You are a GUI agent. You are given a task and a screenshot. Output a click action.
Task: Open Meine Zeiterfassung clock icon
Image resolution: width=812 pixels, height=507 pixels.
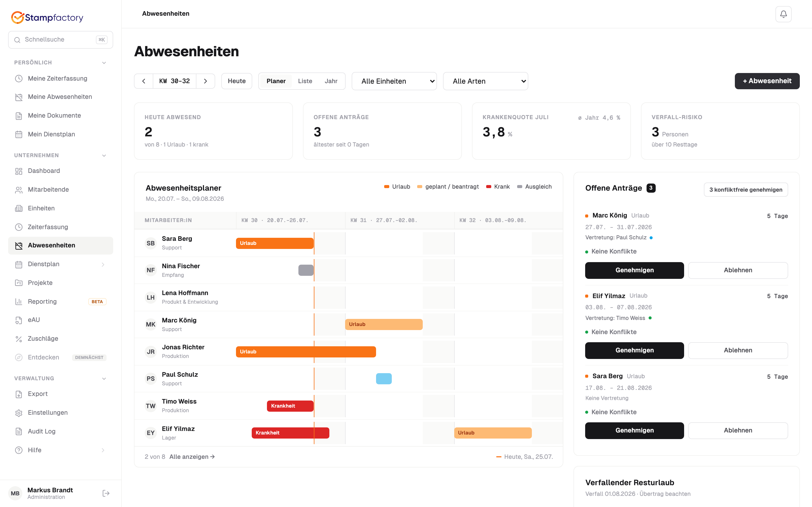tap(19, 79)
